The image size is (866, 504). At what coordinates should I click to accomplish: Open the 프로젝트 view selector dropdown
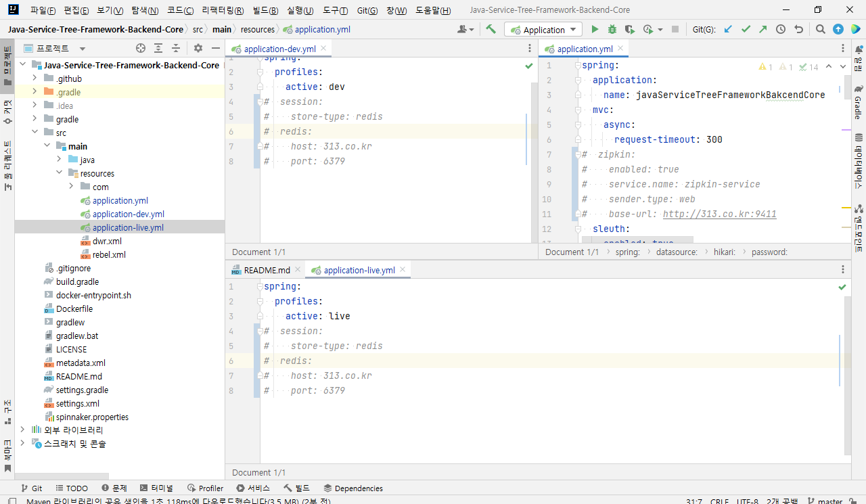click(x=83, y=49)
